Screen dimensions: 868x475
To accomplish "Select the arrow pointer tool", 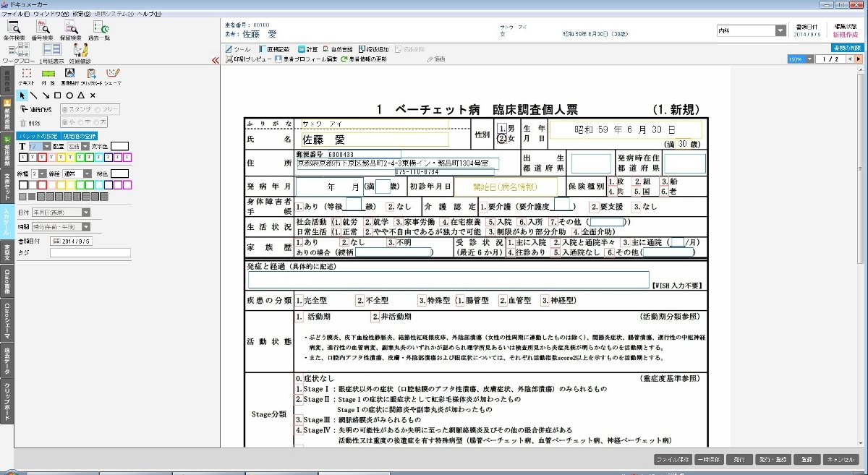I will click(22, 95).
